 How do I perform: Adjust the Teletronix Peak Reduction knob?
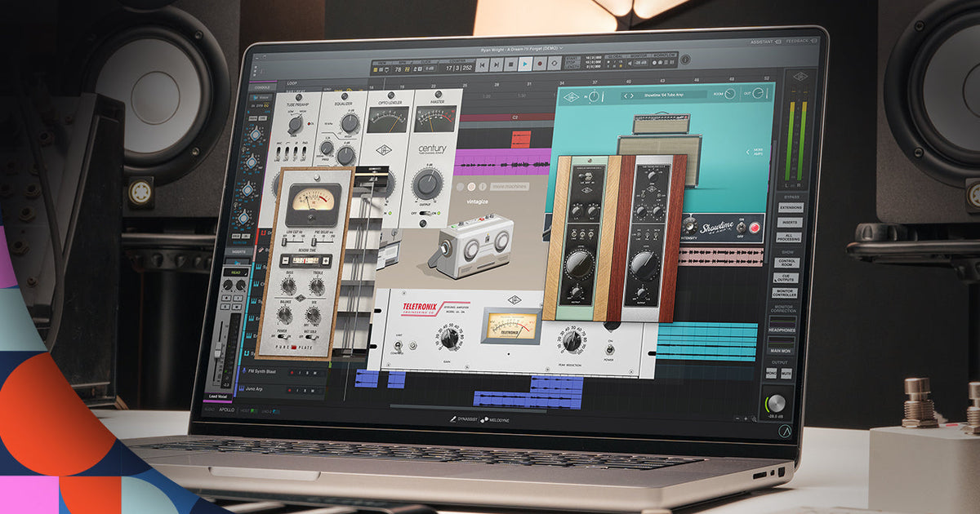[572, 340]
